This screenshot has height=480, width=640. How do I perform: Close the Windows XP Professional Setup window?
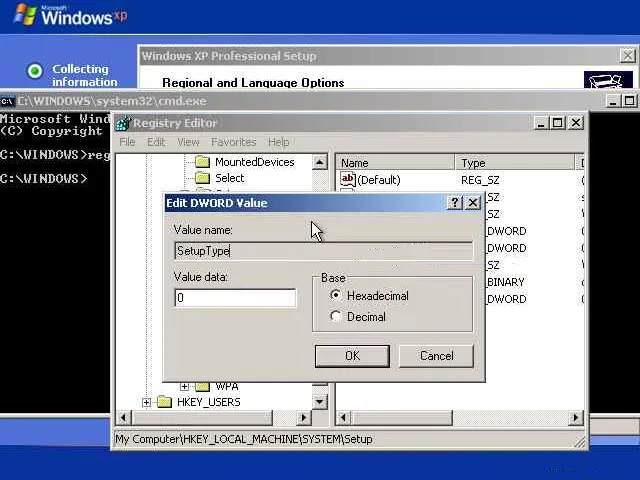(627, 56)
